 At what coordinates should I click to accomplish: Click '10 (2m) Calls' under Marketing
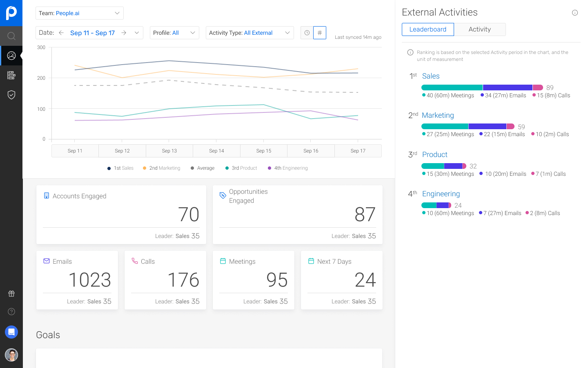click(550, 134)
